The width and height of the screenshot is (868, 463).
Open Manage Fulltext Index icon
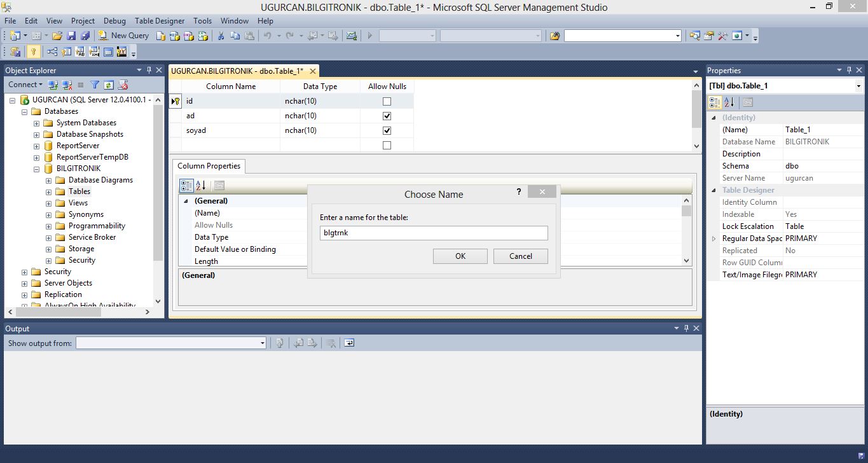coord(80,52)
